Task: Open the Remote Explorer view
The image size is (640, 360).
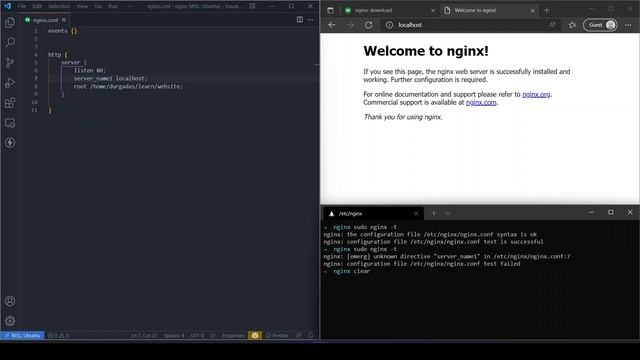Action: click(10, 123)
